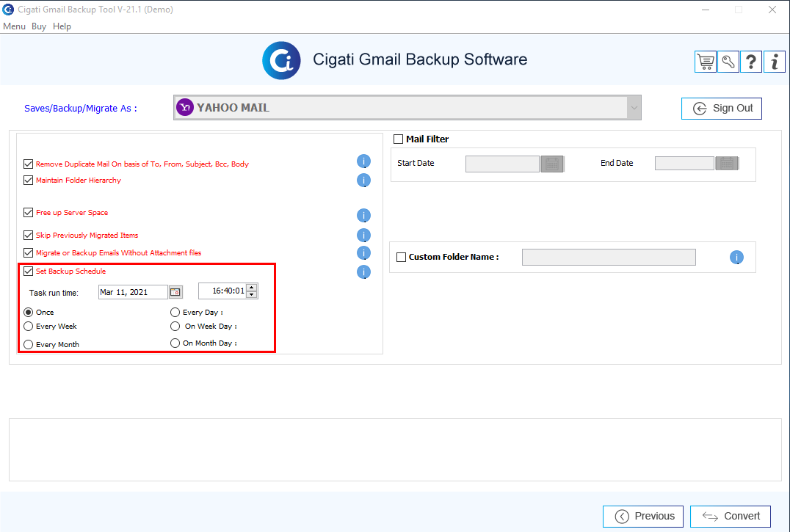Open the shopping cart buy icon
The height and width of the screenshot is (532, 790).
[x=706, y=62]
